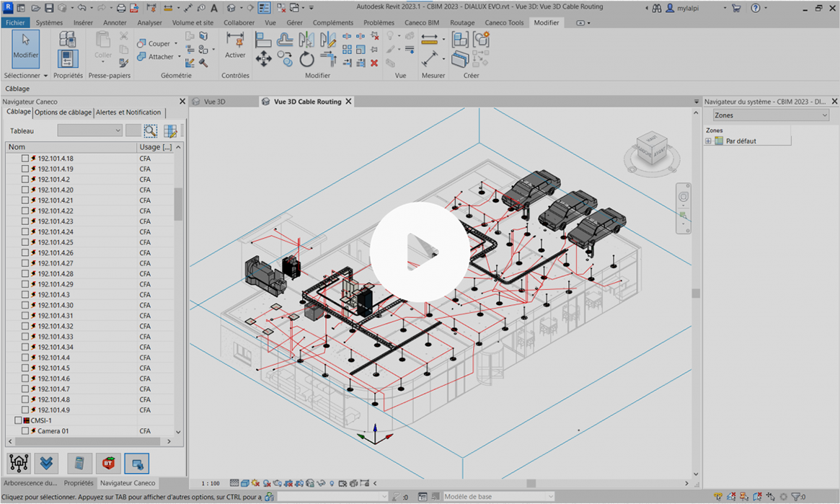Select the Couper geometry tool
The width and height of the screenshot is (840, 504).
click(x=153, y=43)
